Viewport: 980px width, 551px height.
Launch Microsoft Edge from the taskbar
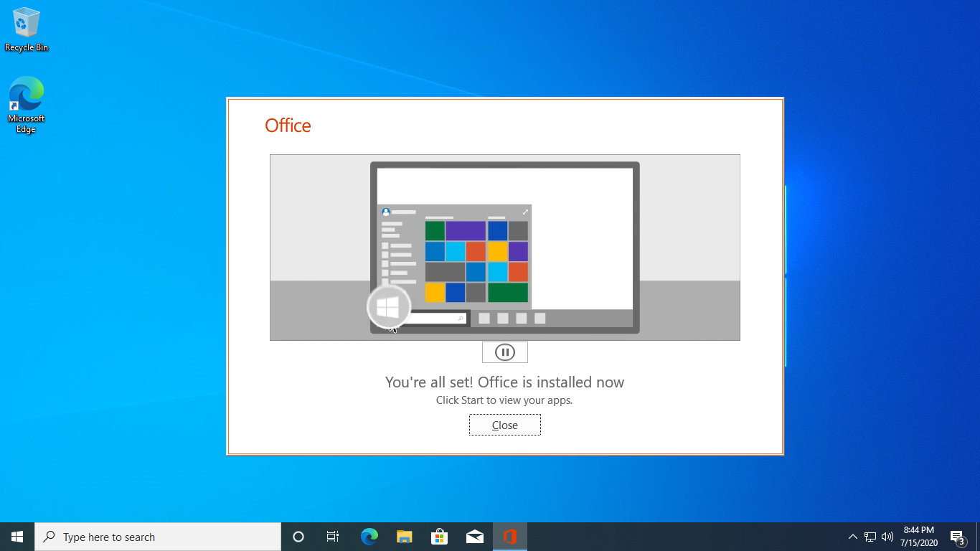click(369, 537)
